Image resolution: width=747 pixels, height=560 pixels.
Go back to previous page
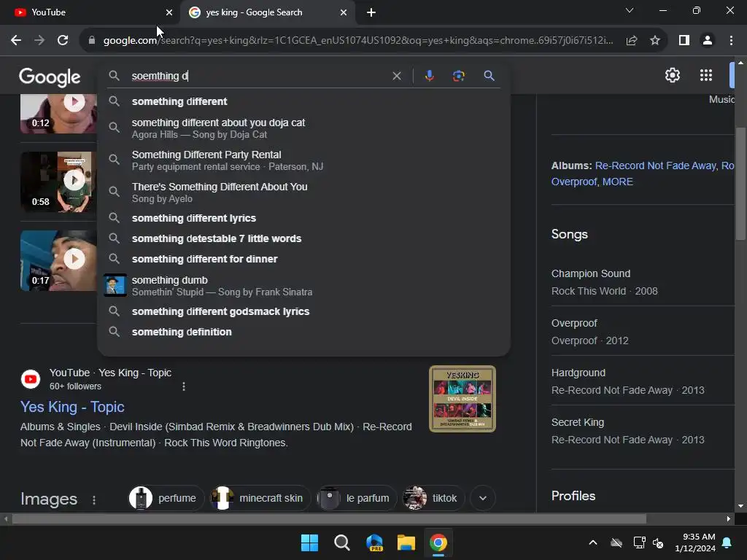(16, 40)
